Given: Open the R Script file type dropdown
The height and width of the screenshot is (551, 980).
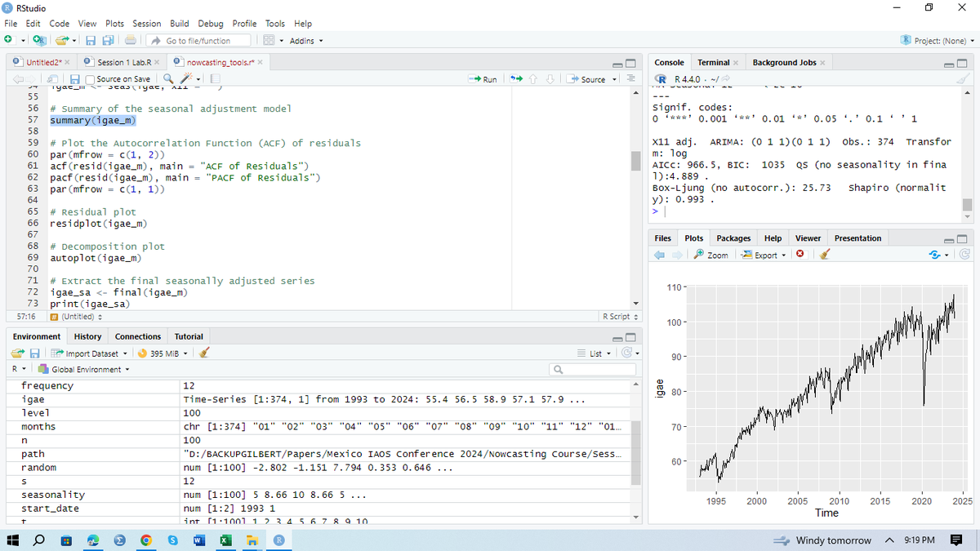Looking at the screenshot, I should (x=620, y=317).
